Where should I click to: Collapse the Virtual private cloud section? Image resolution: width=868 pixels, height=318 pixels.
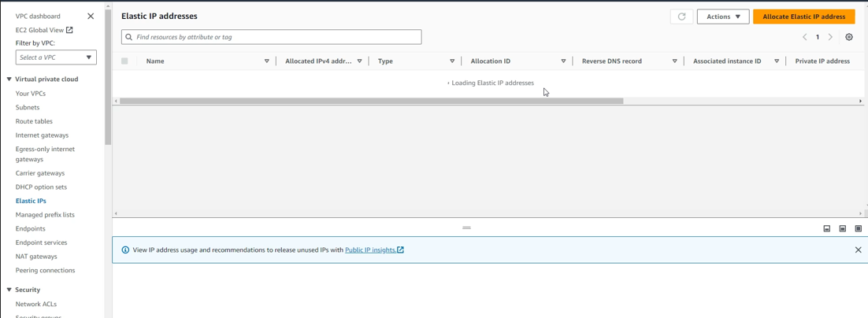coord(9,79)
